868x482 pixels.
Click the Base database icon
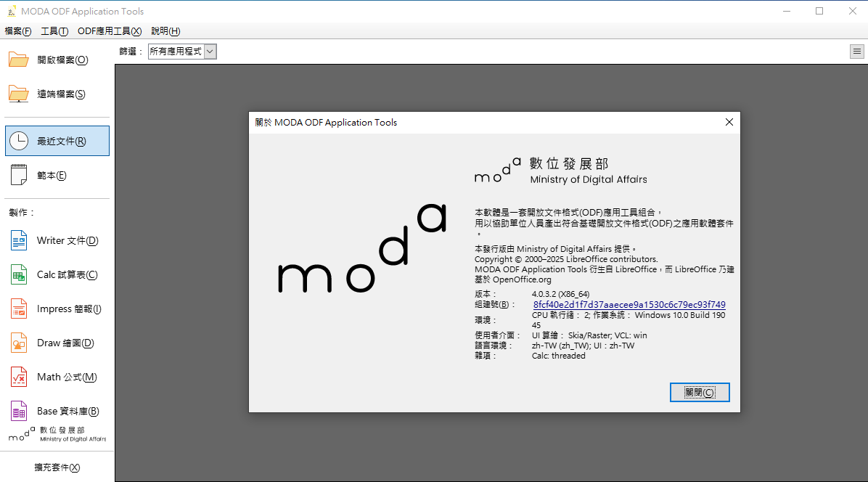(19, 411)
